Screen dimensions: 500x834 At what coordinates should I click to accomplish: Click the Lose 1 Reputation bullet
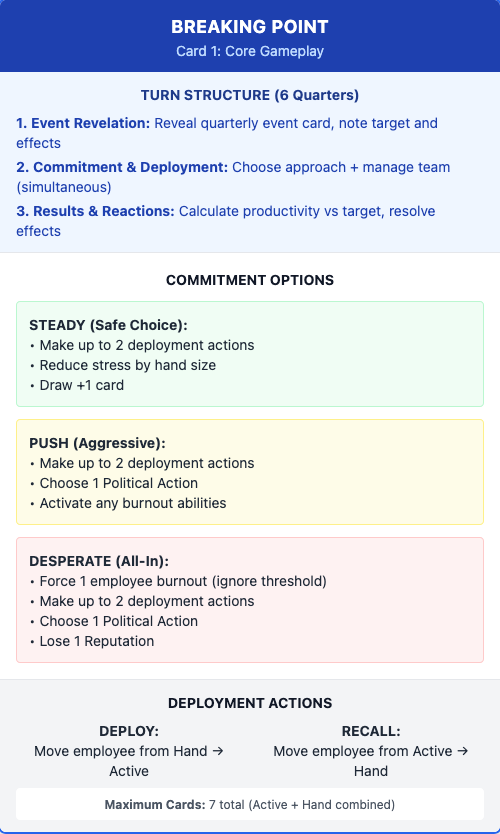92,641
